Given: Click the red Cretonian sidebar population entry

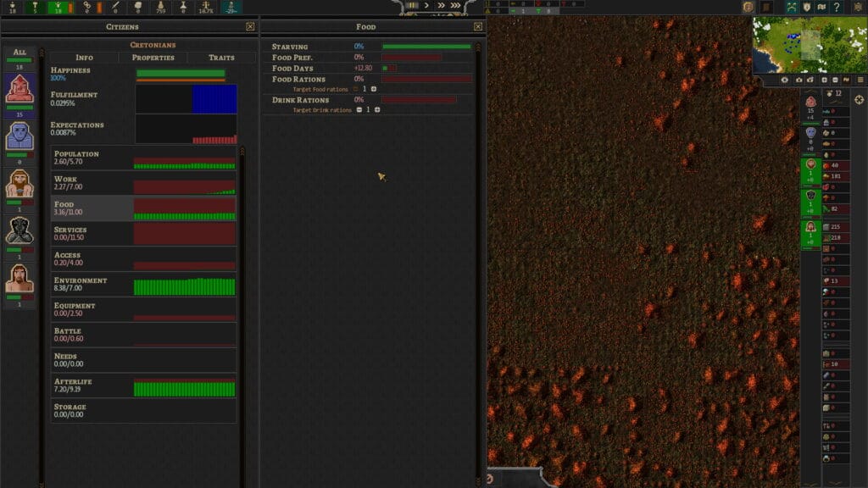Looking at the screenshot, I should [x=811, y=109].
